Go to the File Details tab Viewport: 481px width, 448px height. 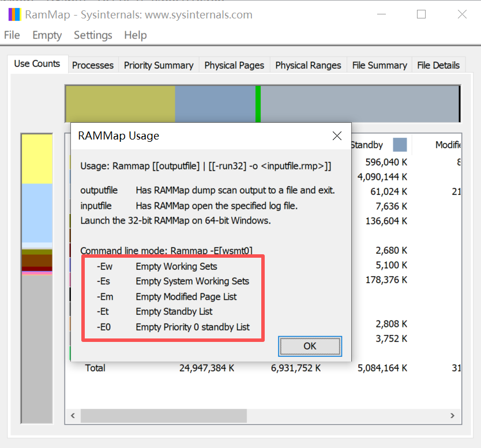pyautogui.click(x=438, y=65)
